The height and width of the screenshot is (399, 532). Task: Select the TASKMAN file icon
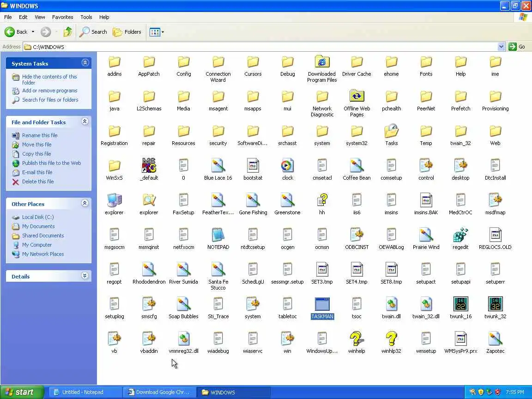pyautogui.click(x=322, y=304)
